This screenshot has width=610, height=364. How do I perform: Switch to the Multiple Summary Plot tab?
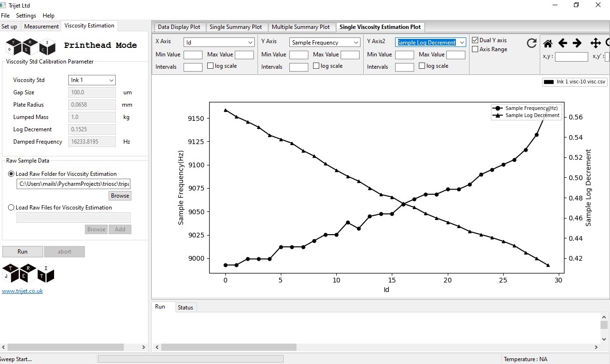pyautogui.click(x=301, y=27)
